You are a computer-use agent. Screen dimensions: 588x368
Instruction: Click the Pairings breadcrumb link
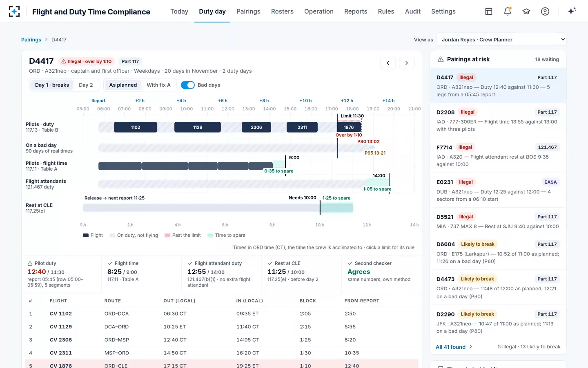31,40
